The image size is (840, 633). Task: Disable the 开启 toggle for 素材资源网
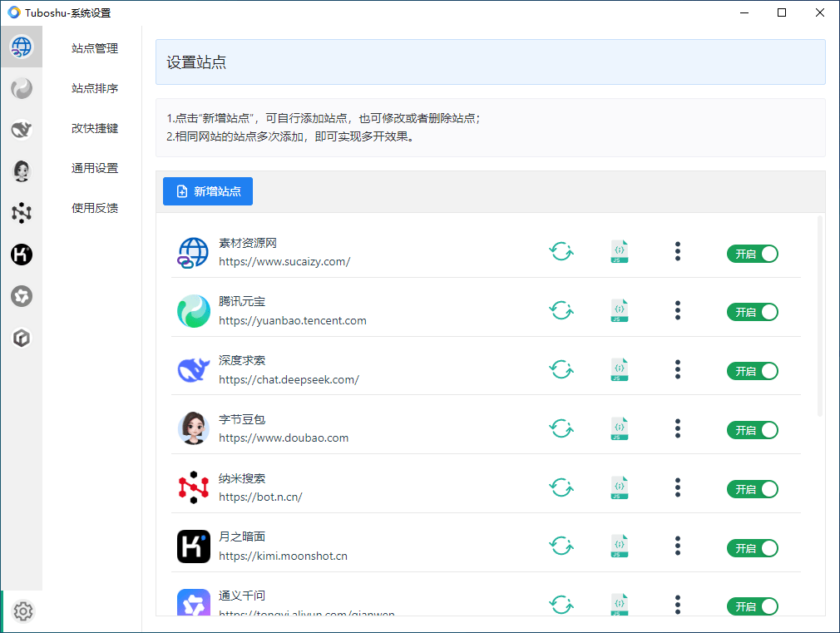[x=752, y=254]
